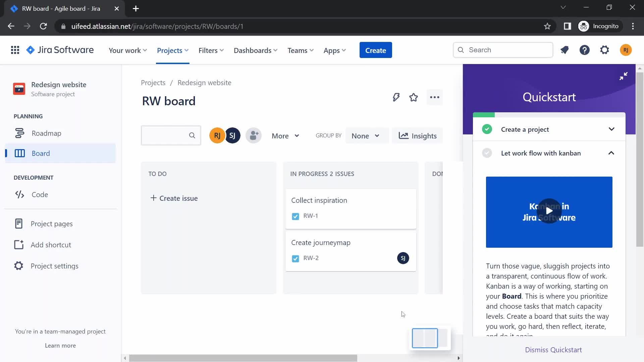Click the Quickstart panel vertical scrollbar
The image size is (644, 362).
tap(640, 159)
